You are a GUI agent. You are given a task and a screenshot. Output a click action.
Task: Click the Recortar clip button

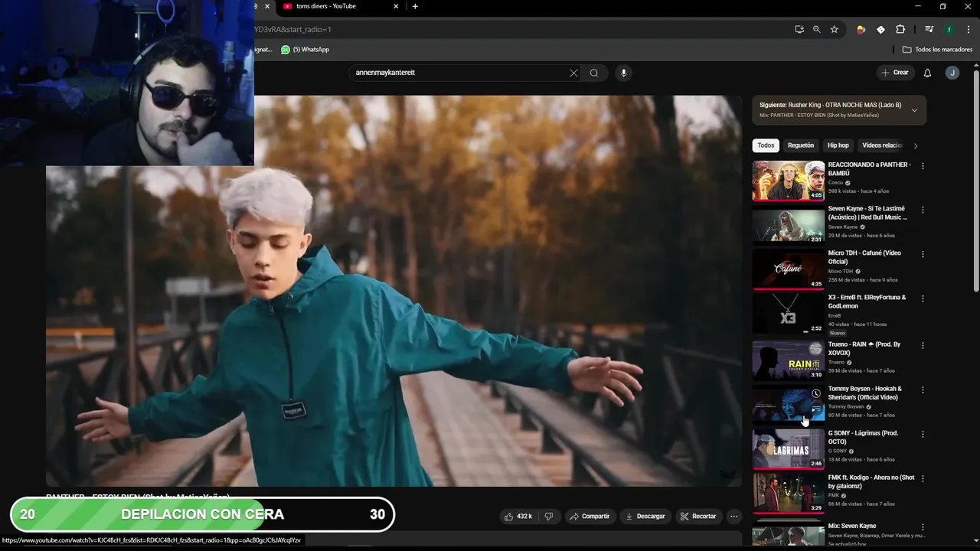[698, 517]
